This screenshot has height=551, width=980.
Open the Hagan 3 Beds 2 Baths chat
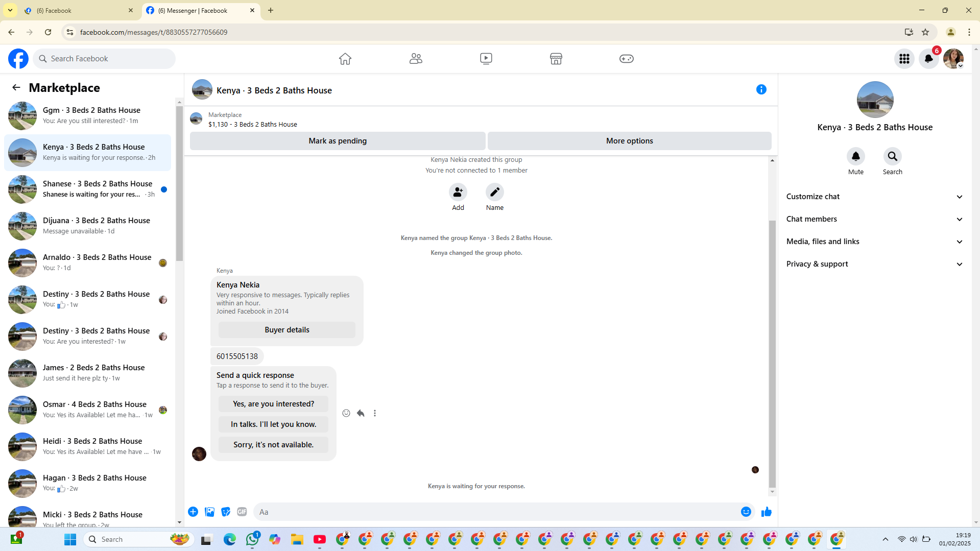click(88, 483)
